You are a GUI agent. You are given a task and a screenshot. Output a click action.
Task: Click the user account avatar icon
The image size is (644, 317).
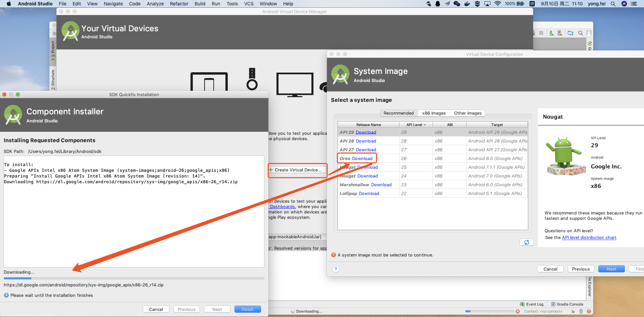pos(589,33)
